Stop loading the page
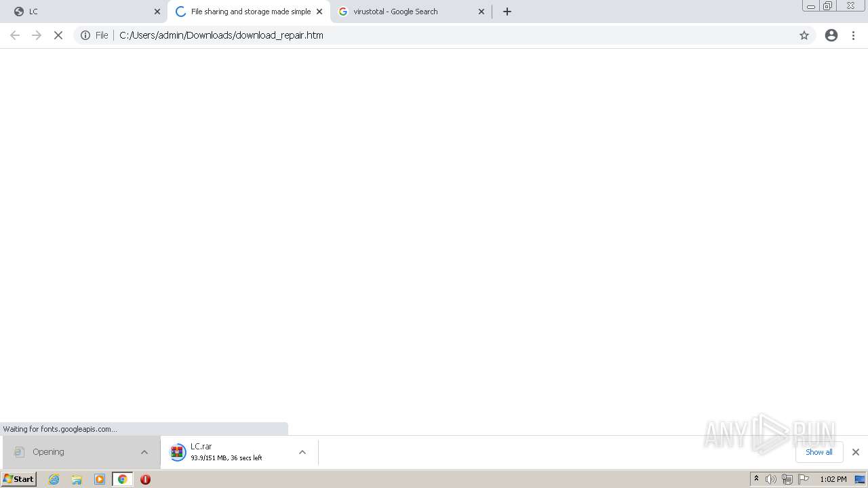The image size is (868, 488). coord(58,35)
